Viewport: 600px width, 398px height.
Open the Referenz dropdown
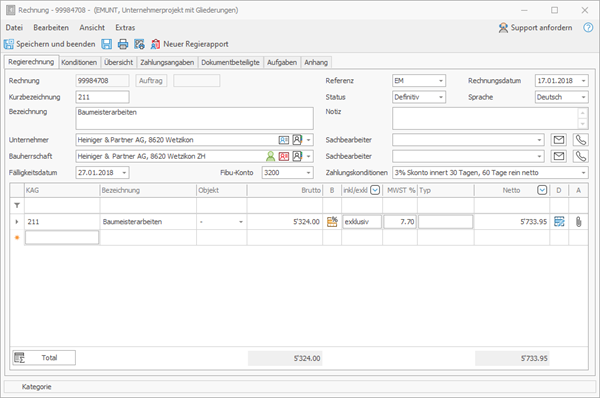click(441, 81)
